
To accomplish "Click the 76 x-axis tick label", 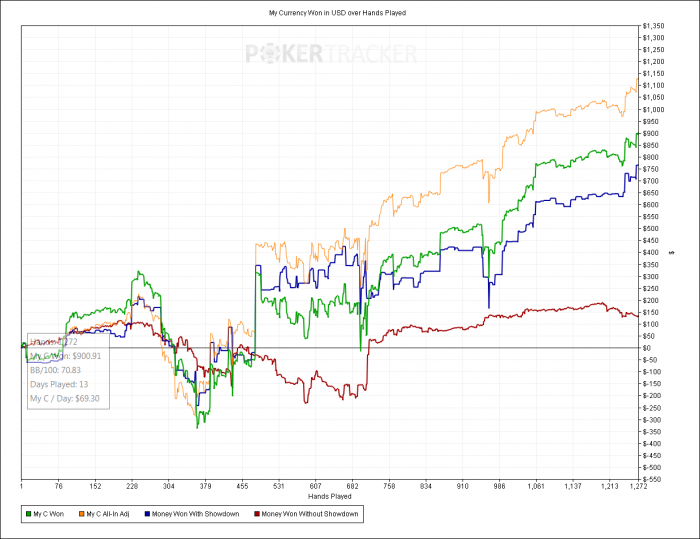I will (x=58, y=486).
